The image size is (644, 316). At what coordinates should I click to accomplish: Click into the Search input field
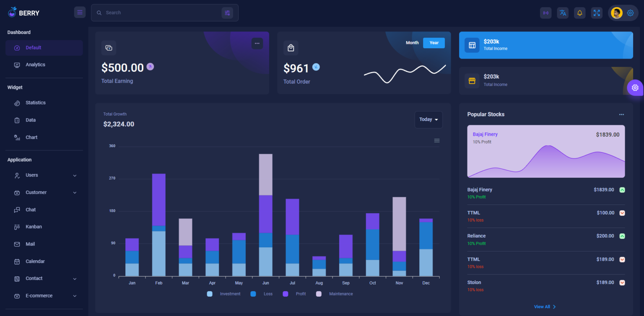click(x=162, y=13)
